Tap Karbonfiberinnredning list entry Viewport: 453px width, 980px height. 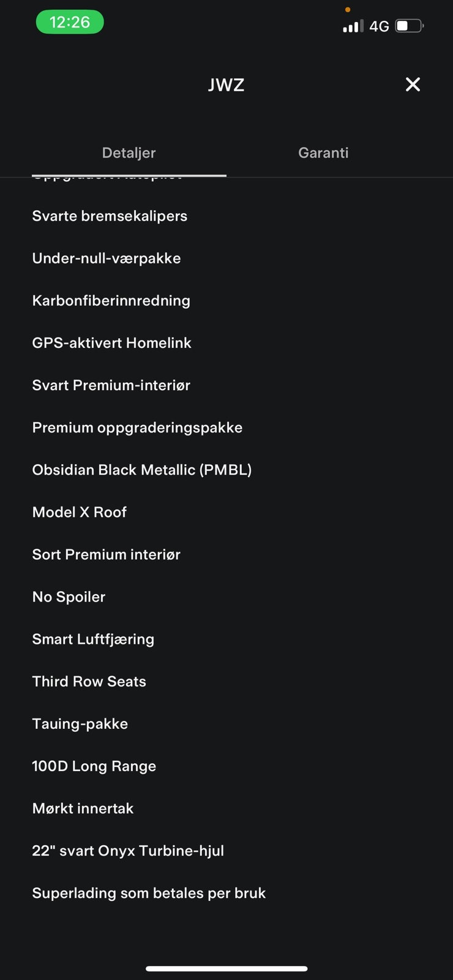point(111,300)
